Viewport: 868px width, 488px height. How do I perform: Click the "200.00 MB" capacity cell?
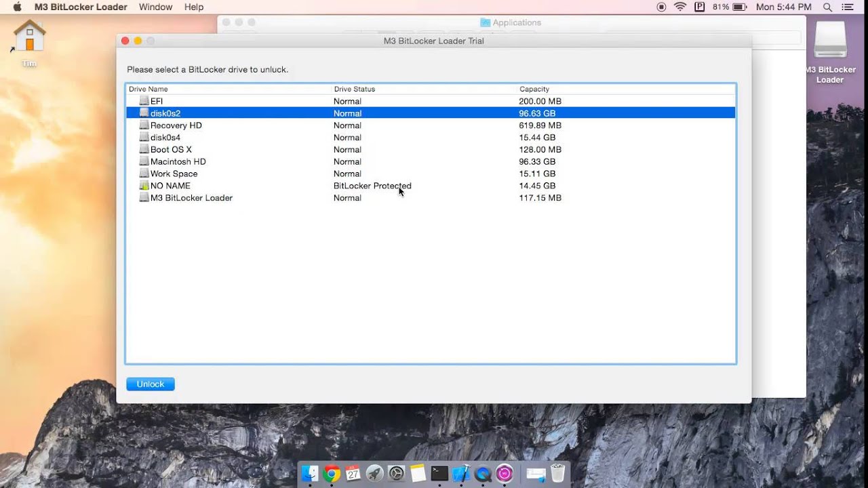point(540,101)
